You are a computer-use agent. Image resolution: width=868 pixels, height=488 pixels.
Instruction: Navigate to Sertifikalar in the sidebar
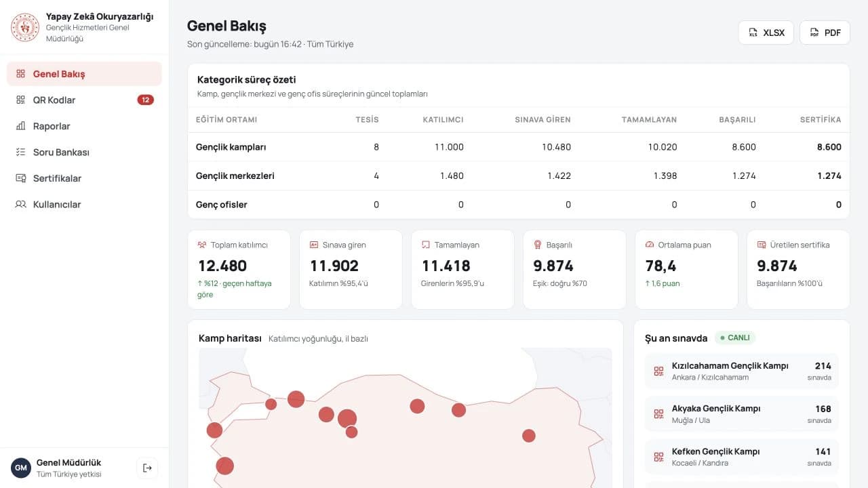(84, 178)
